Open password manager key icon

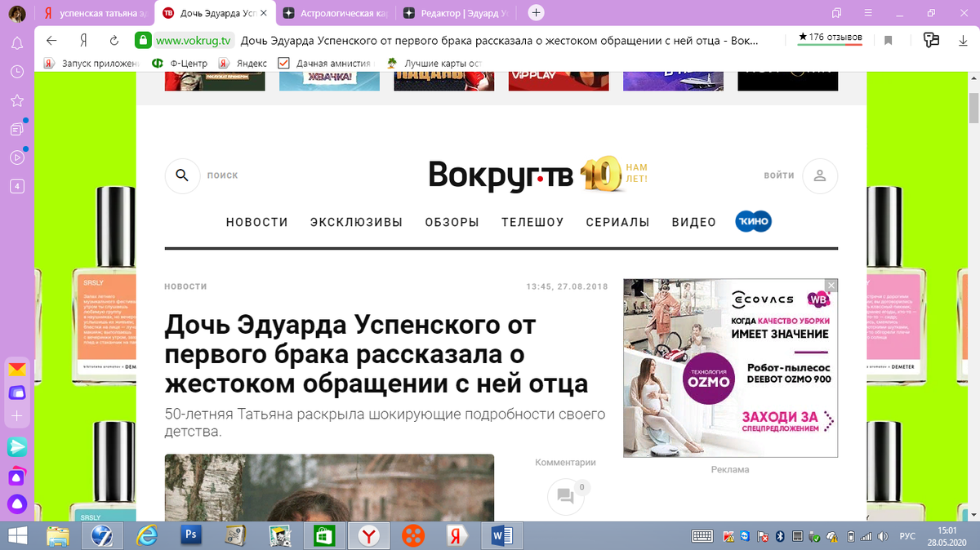931,39
